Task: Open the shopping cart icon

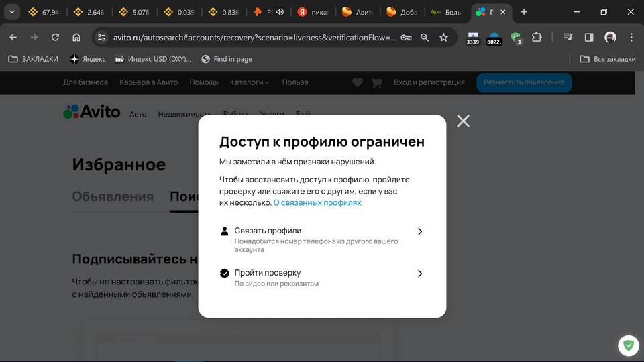Action: click(376, 82)
